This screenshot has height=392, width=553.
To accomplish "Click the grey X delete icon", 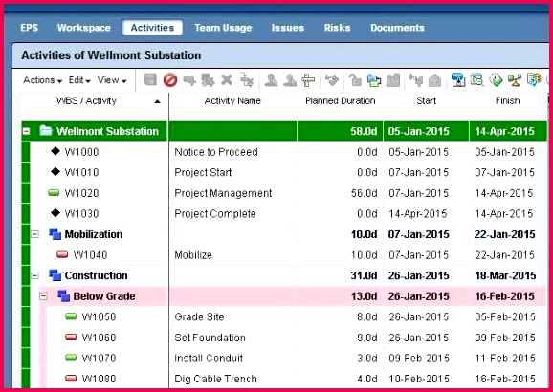I will [x=227, y=79].
